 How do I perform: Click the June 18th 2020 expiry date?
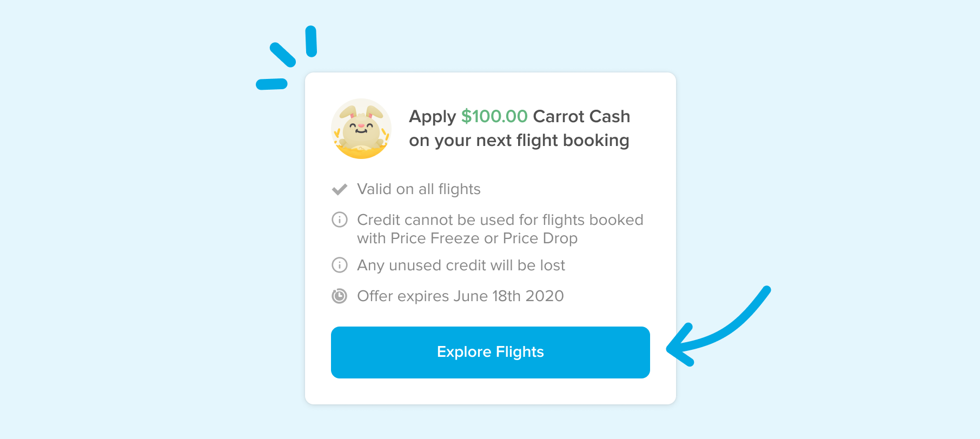point(508,296)
